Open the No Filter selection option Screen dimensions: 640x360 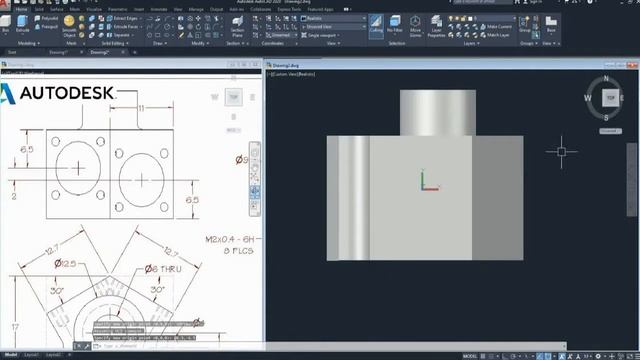point(395,24)
